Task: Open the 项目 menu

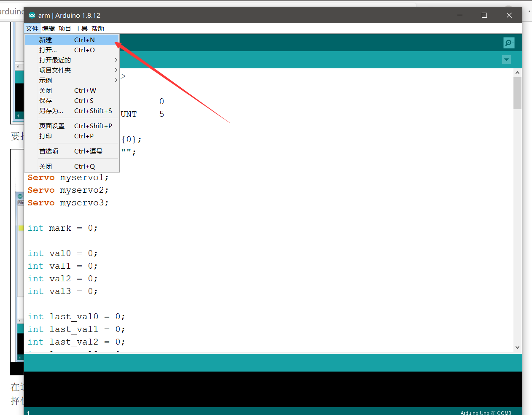Action: (65, 28)
